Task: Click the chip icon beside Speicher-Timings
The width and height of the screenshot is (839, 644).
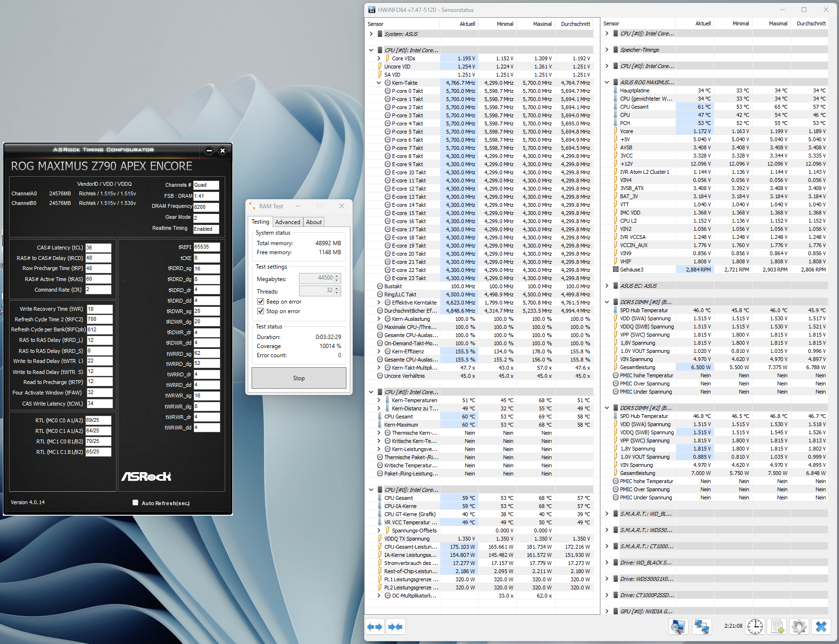Action: pos(616,50)
